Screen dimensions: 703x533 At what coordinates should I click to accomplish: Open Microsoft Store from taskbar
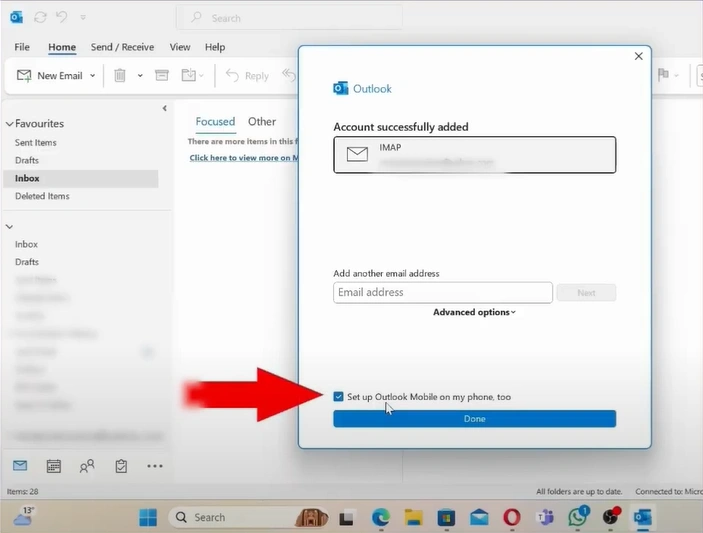pyautogui.click(x=446, y=517)
